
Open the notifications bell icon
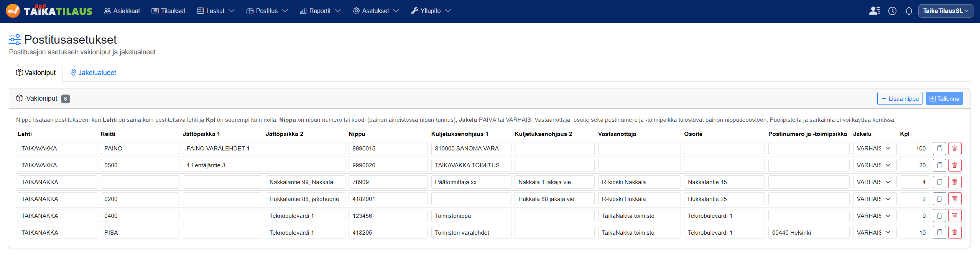tap(909, 11)
